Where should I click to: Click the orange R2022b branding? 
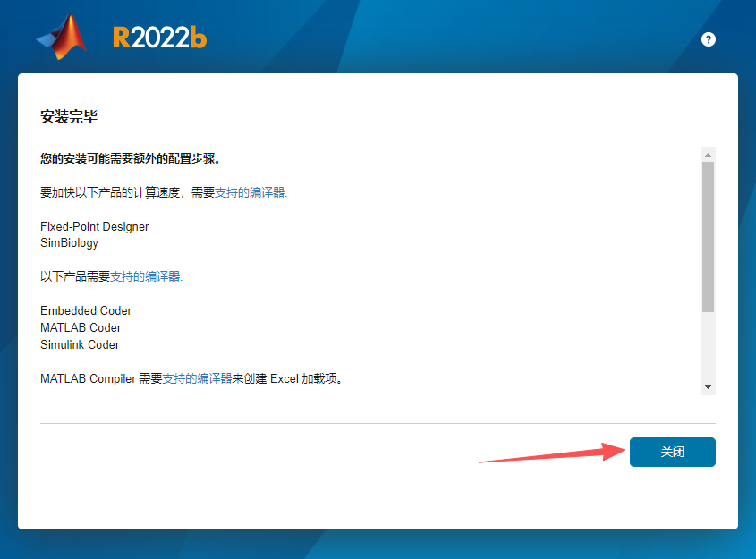tap(159, 38)
